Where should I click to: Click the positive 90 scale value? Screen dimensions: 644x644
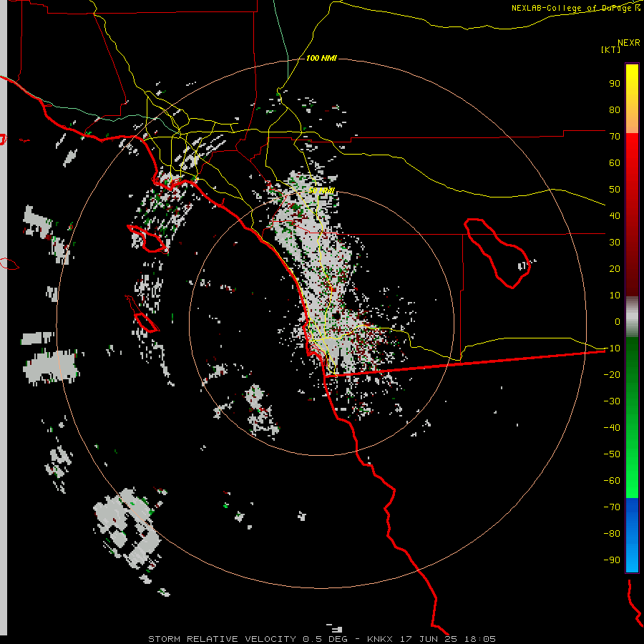pyautogui.click(x=615, y=84)
